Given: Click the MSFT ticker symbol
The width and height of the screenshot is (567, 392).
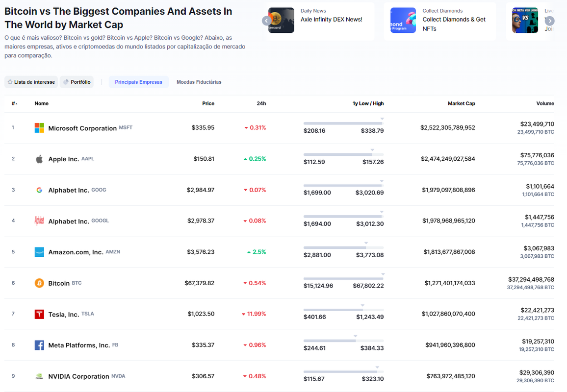Looking at the screenshot, I should tap(126, 127).
